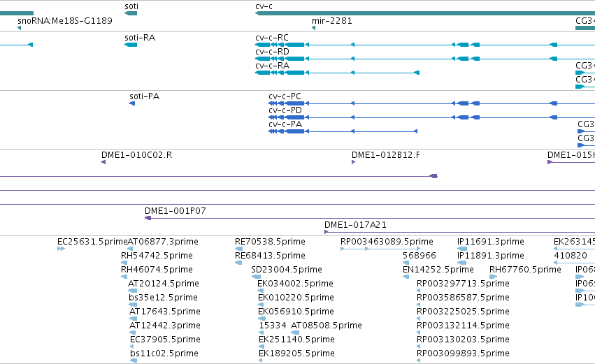This screenshot has height=364, width=595.
Task: Select the EK189205.5prime EST label
Action: (x=296, y=354)
